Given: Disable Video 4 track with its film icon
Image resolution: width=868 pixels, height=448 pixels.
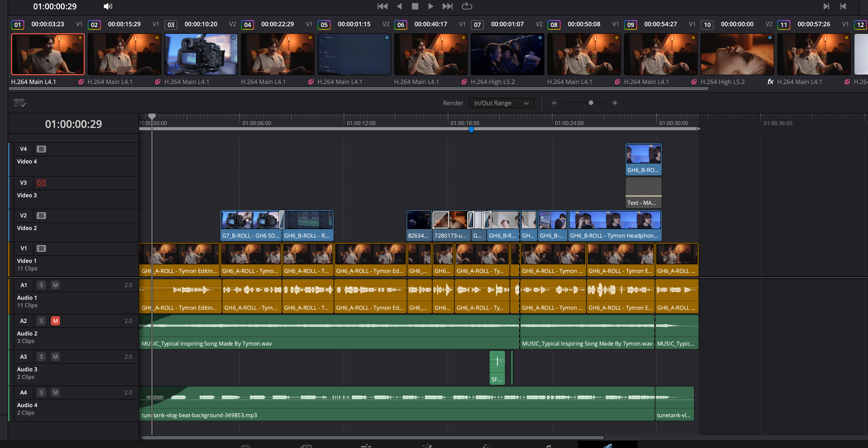Looking at the screenshot, I should pos(41,149).
